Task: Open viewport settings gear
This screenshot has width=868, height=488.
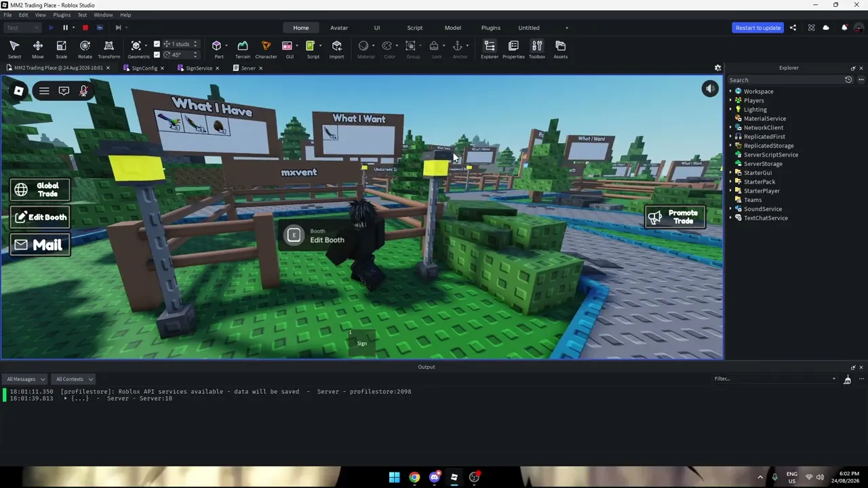Action: pos(717,68)
